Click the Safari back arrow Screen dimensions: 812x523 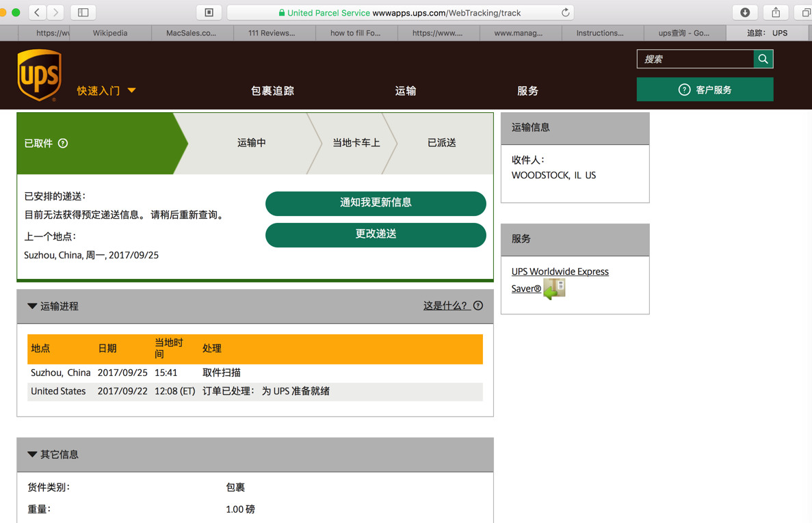coord(38,12)
